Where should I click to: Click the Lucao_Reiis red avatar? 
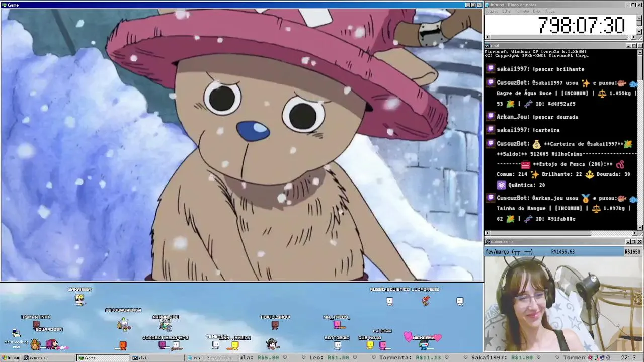point(426,301)
